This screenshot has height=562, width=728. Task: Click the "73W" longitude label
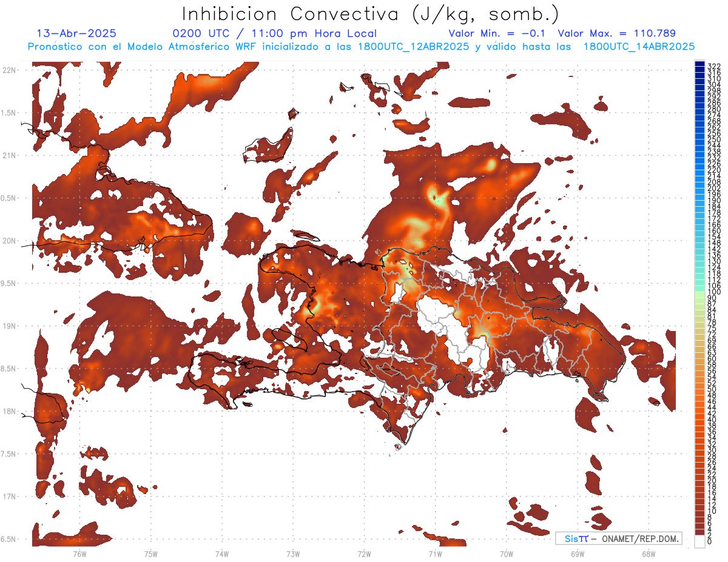pos(293,554)
